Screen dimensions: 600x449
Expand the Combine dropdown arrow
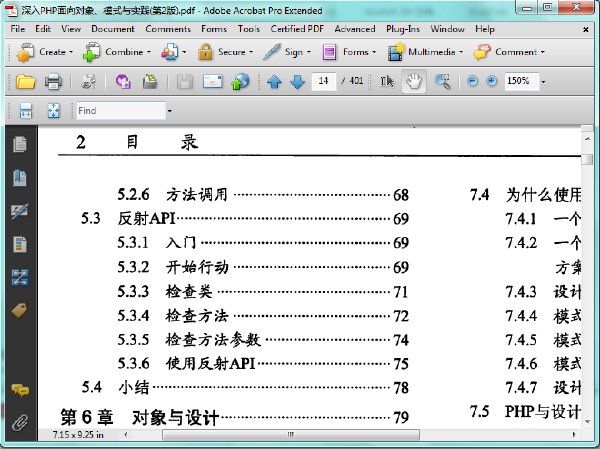[149, 52]
